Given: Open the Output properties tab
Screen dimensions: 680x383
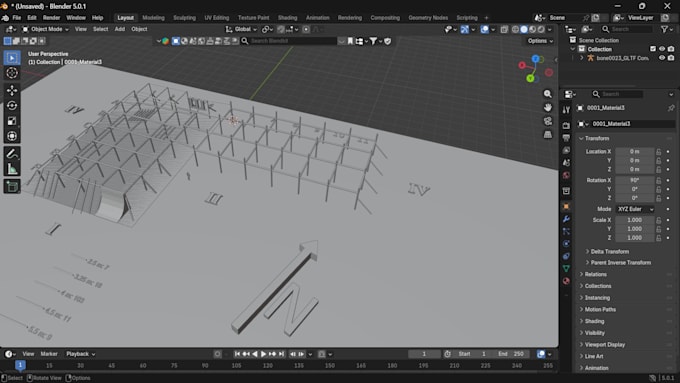Looking at the screenshot, I should coord(566,138).
